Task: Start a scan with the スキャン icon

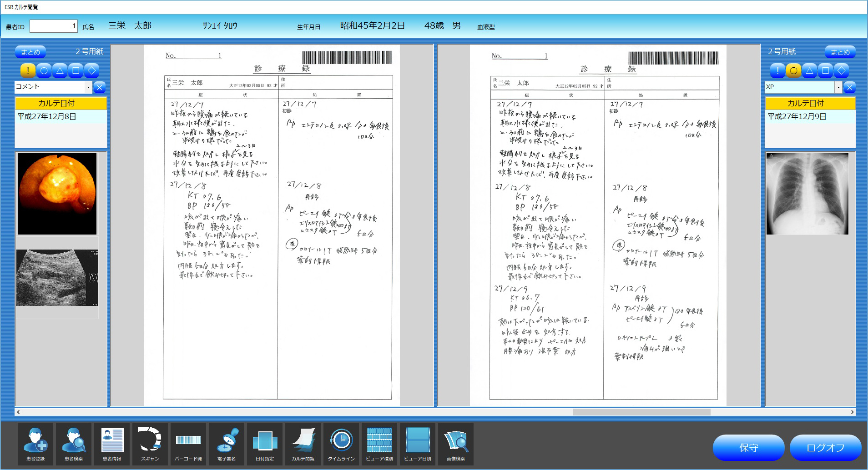Action: click(x=150, y=443)
